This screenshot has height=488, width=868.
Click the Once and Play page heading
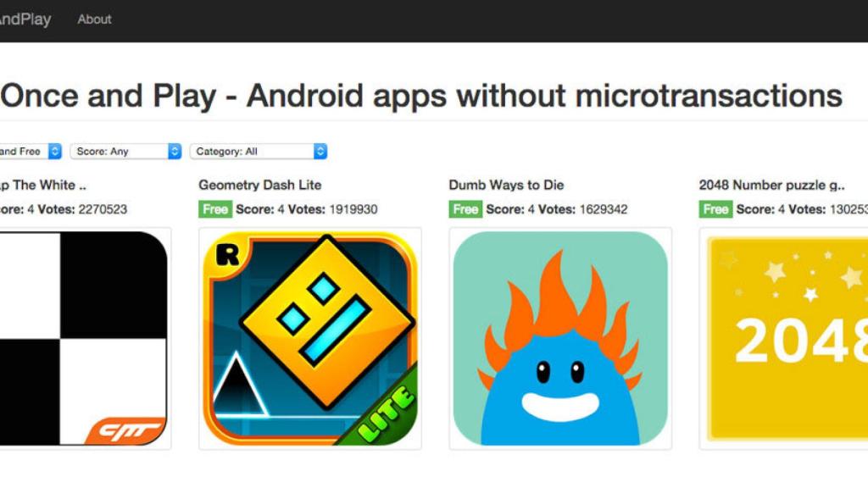[x=421, y=96]
